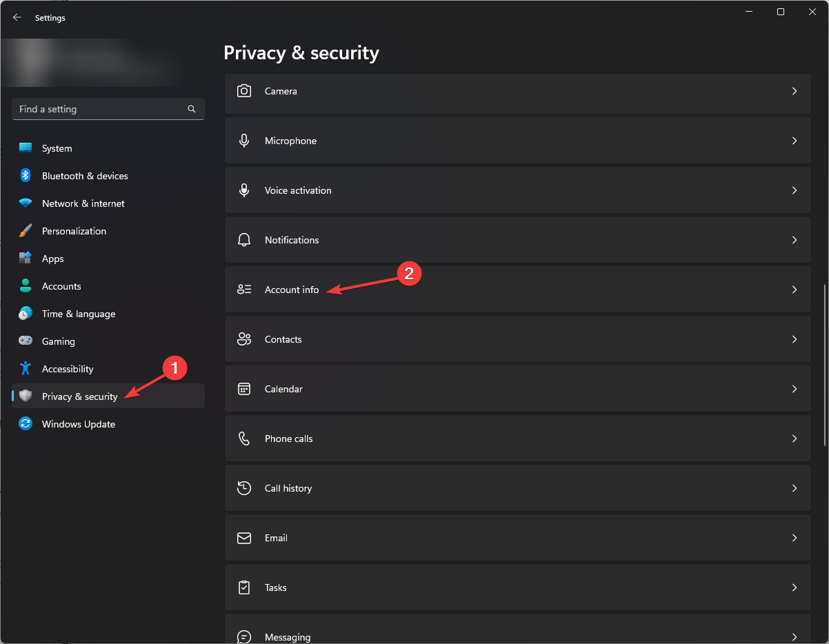829x644 pixels.
Task: Select the Email envelope icon
Action: click(x=244, y=537)
